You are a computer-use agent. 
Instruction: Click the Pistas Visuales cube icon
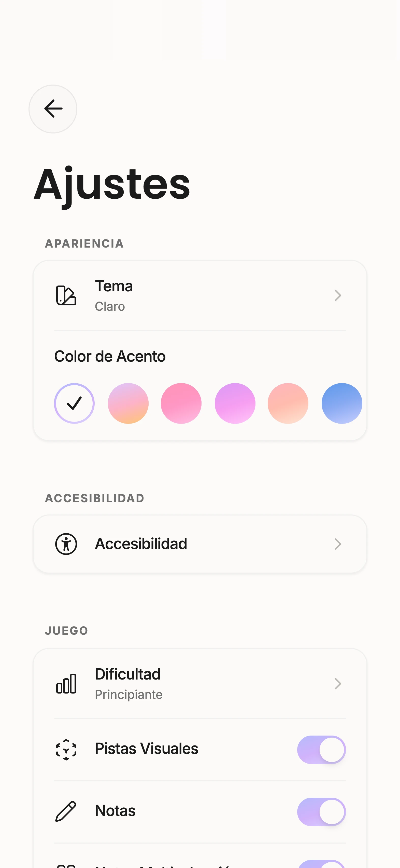(66, 750)
